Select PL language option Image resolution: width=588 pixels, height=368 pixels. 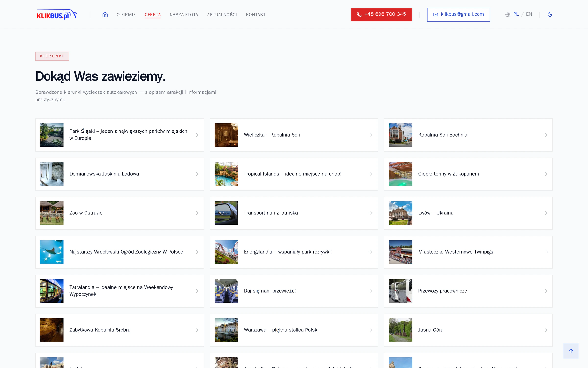click(516, 14)
